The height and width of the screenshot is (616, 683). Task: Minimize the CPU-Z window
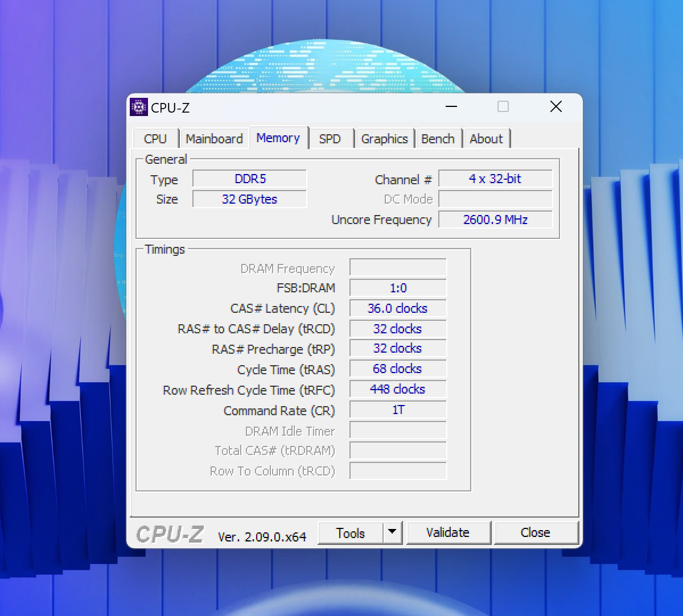[x=451, y=106]
